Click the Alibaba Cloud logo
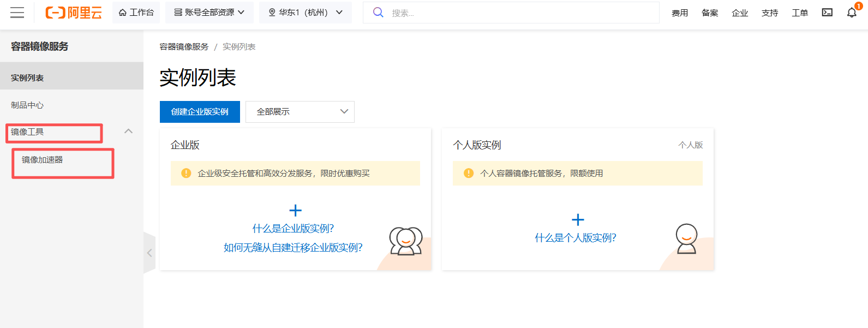Viewport: 868px width, 328px height. click(x=74, y=13)
